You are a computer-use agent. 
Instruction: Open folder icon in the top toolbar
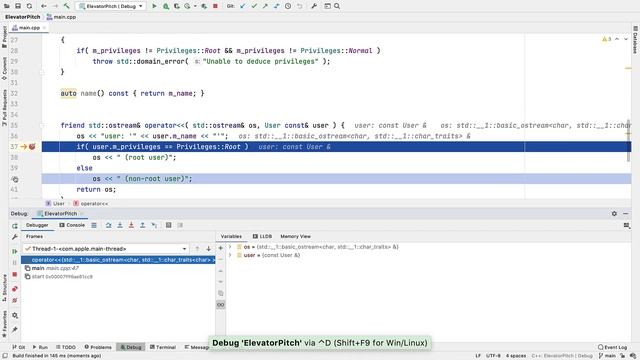(x=7, y=6)
